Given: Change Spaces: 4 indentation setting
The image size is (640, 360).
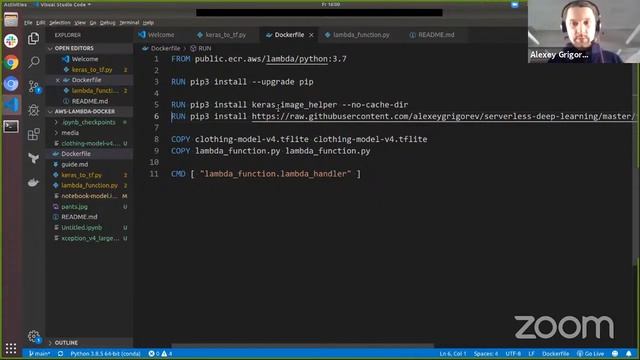Looking at the screenshot, I should click(x=486, y=353).
